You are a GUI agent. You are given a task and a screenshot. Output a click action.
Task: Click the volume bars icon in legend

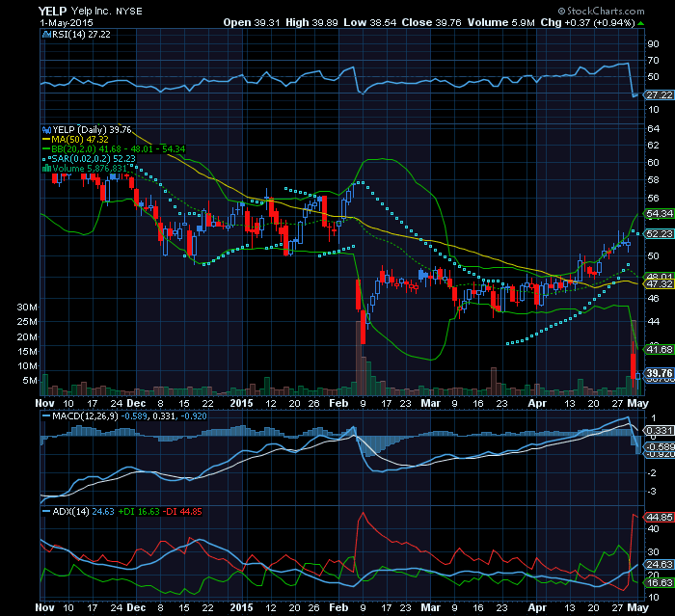tap(46, 169)
